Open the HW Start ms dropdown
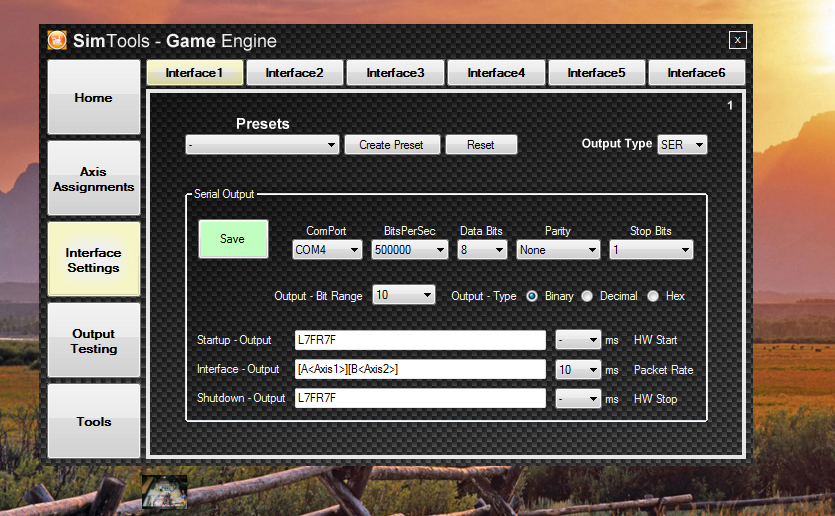The image size is (835, 516). pyautogui.click(x=578, y=340)
